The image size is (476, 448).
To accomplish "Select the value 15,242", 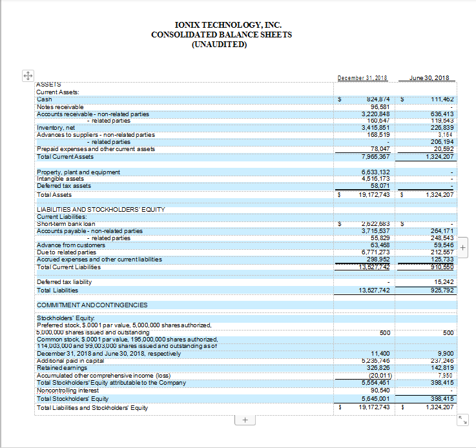I will (x=444, y=282).
